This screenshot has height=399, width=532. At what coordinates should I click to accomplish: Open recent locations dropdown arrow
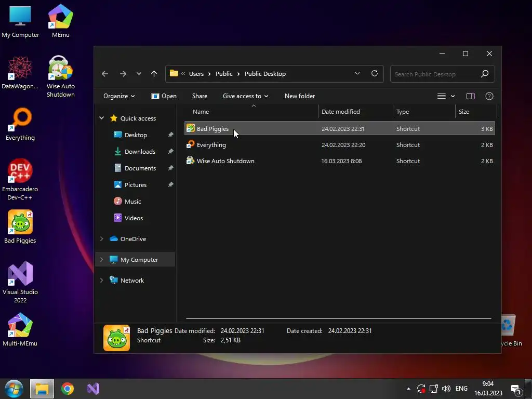click(138, 74)
